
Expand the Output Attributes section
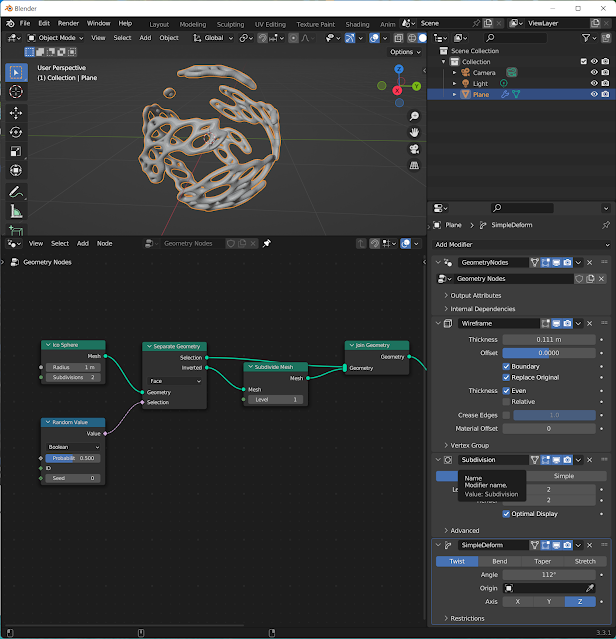(473, 295)
